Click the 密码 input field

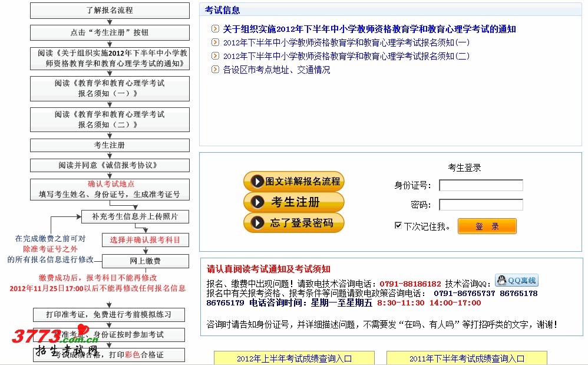481,205
